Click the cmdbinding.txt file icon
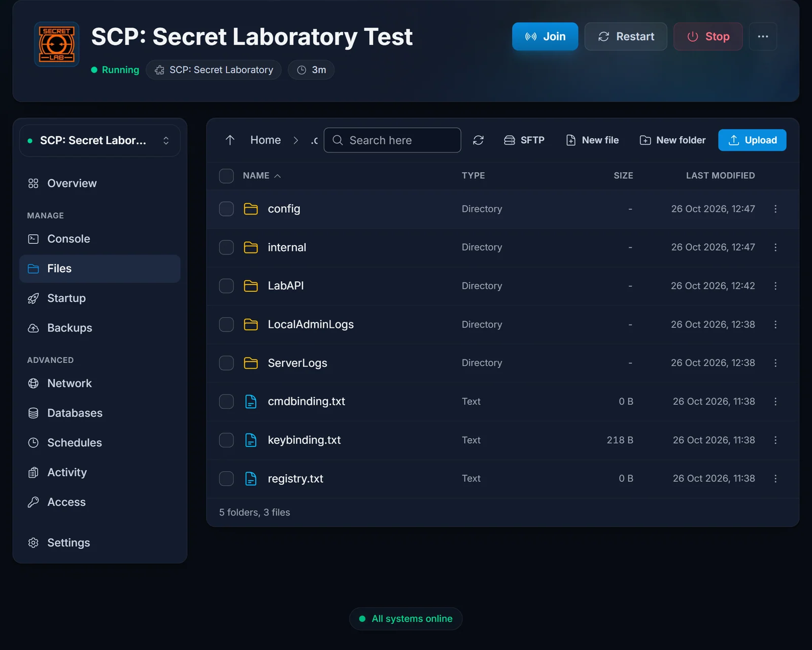Screen dimensions: 812x650 click(x=251, y=401)
